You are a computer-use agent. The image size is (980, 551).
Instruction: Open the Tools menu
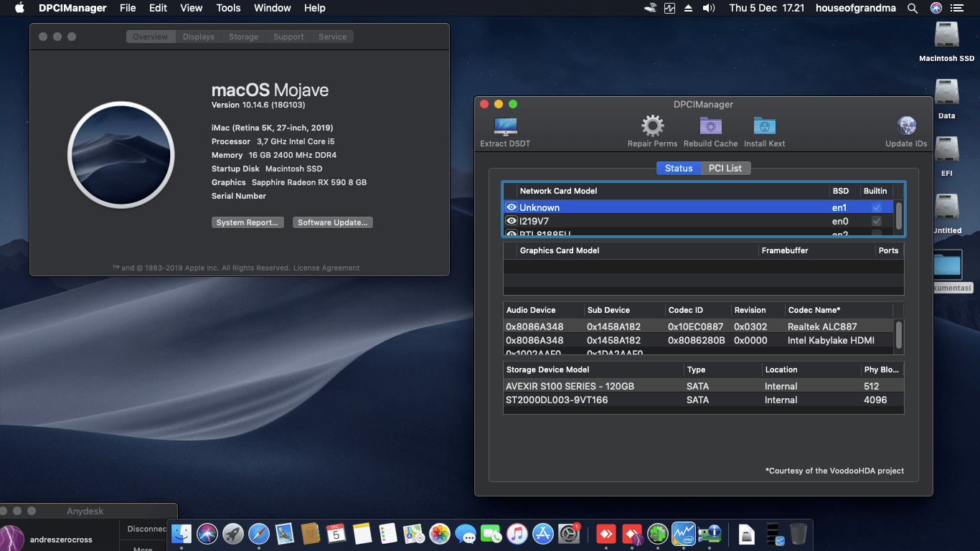(x=228, y=8)
